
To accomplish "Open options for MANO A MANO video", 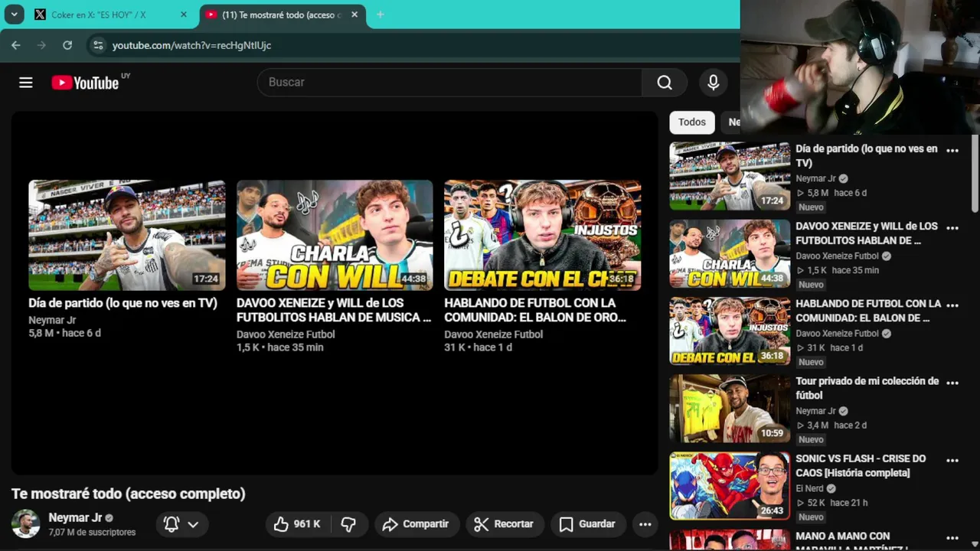I will pos(952,538).
